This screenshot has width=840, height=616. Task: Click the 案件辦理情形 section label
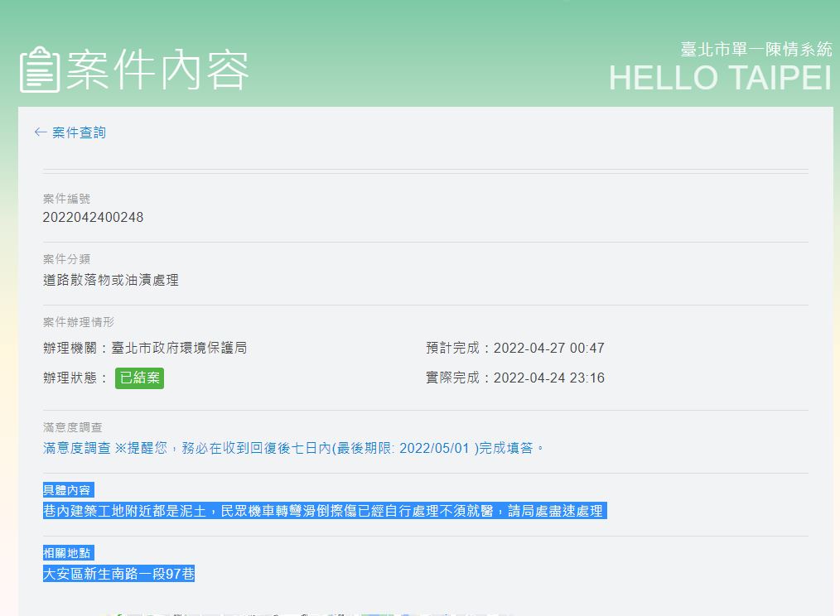coord(79,322)
